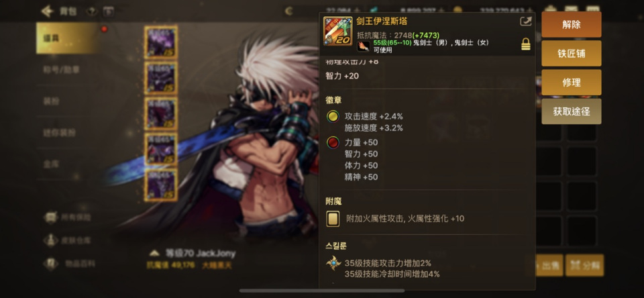
Task: Go back using the arrow beside 背包
Action: [x=48, y=11]
